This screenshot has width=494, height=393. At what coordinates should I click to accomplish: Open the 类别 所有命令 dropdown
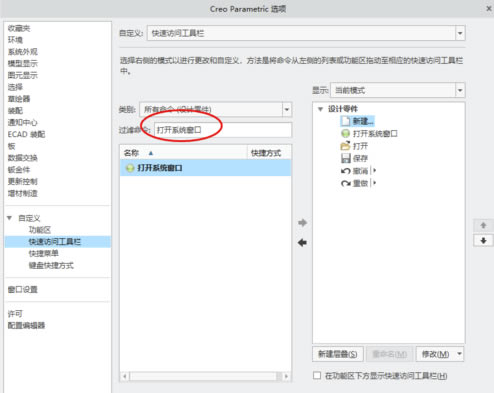(287, 109)
